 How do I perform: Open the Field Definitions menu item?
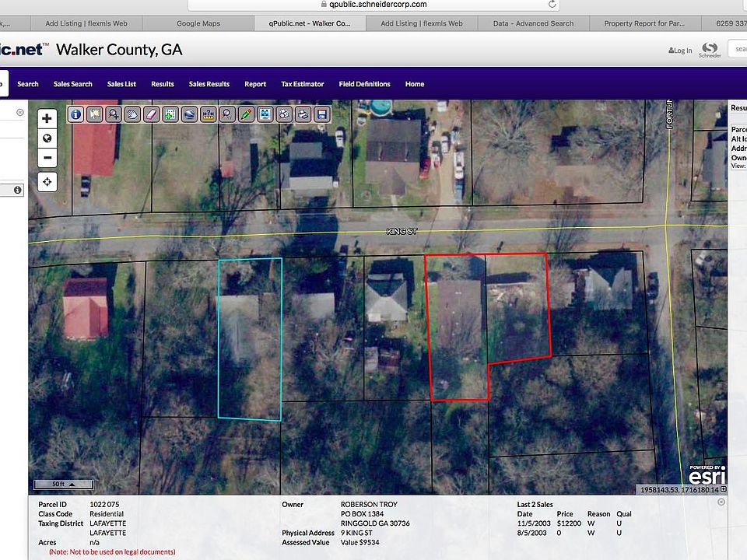364,84
